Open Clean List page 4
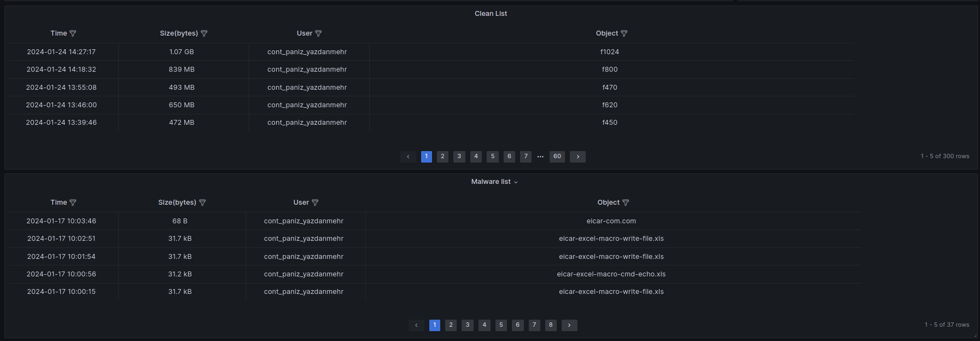This screenshot has height=341, width=980. pyautogui.click(x=476, y=157)
